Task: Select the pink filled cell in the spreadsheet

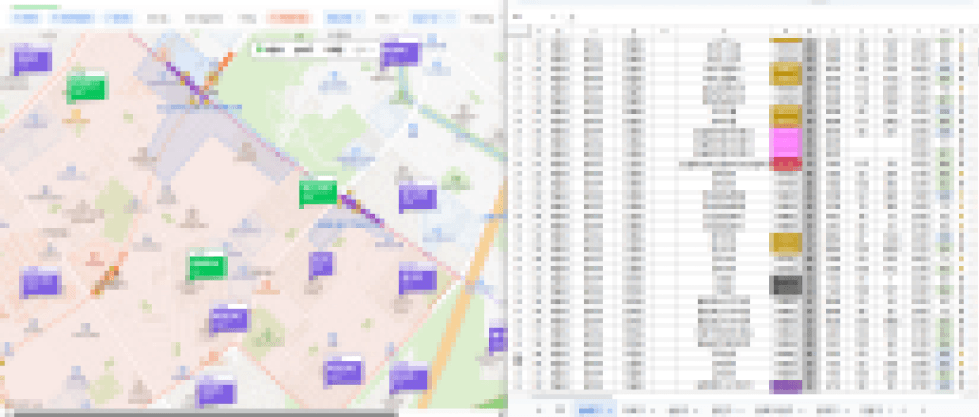Action: click(786, 140)
